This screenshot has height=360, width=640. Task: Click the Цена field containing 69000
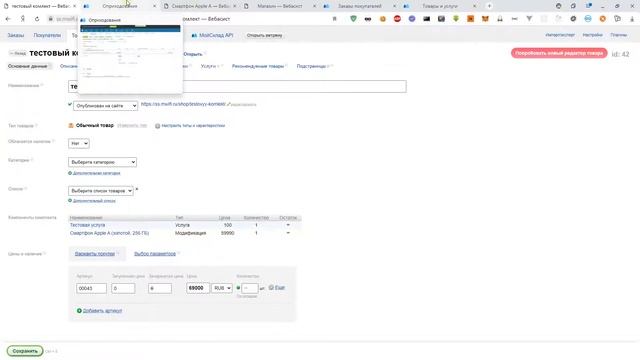[x=198, y=288]
